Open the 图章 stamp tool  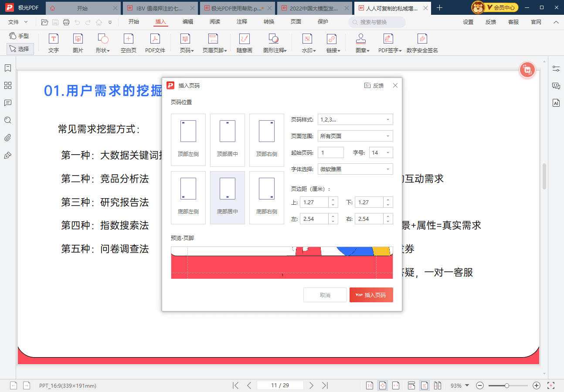362,44
